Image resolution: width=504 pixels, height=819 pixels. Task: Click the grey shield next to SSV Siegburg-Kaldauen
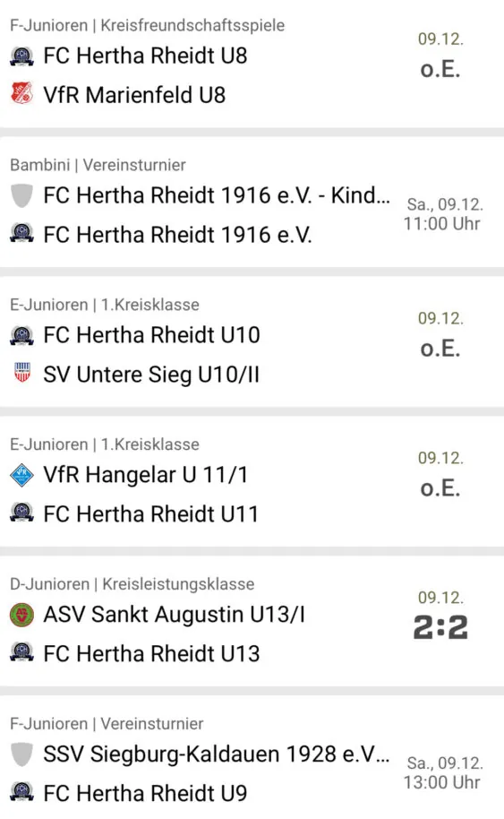click(21, 754)
